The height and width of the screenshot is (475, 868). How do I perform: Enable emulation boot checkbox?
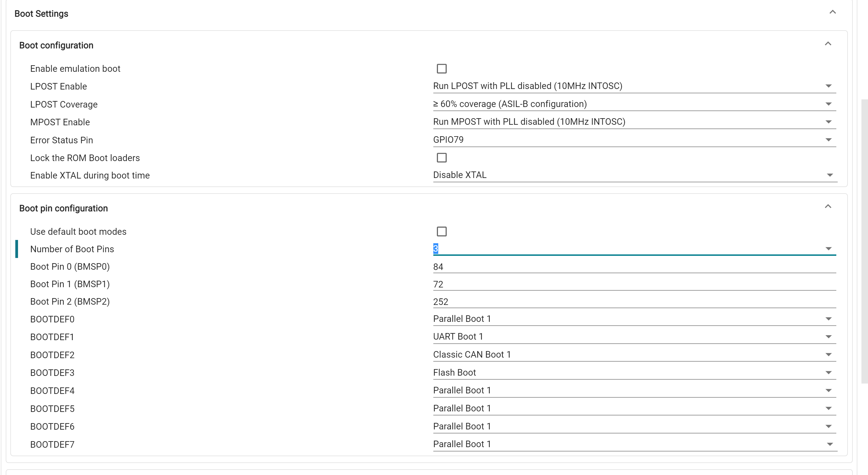442,69
